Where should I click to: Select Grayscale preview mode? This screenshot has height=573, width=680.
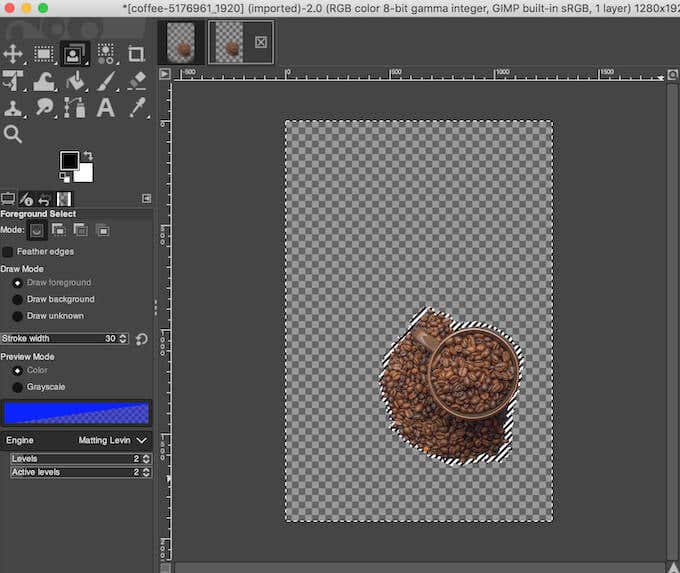coord(17,387)
